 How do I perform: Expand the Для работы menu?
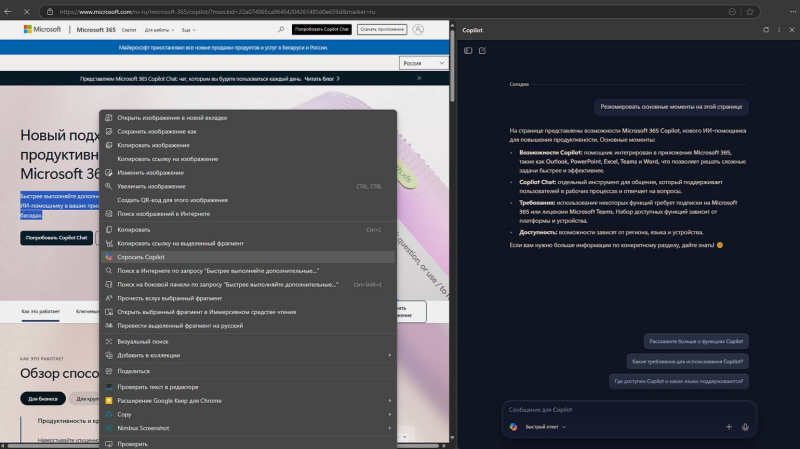click(x=159, y=30)
